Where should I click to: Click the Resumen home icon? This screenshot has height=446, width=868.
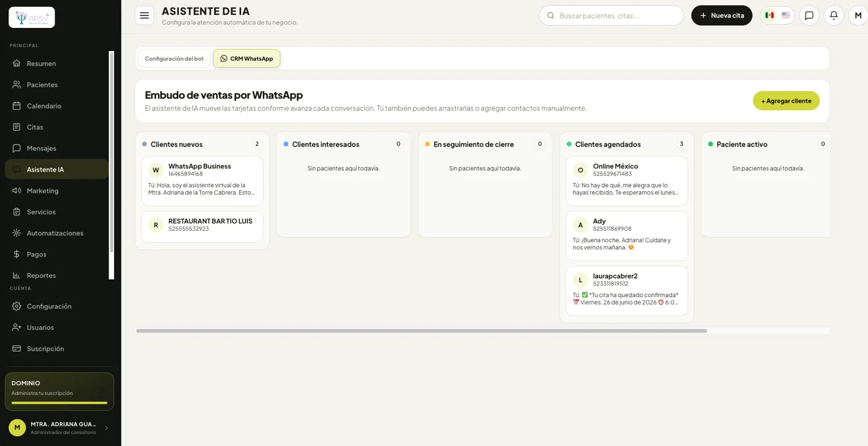pyautogui.click(x=17, y=63)
